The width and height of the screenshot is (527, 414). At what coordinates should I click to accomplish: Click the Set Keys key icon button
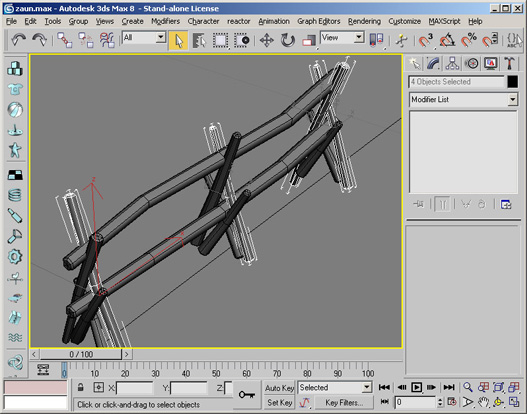[247, 395]
